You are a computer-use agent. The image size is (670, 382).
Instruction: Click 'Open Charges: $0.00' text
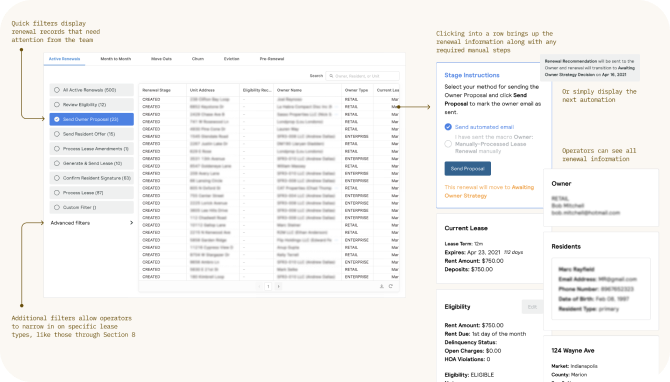tap(473, 351)
